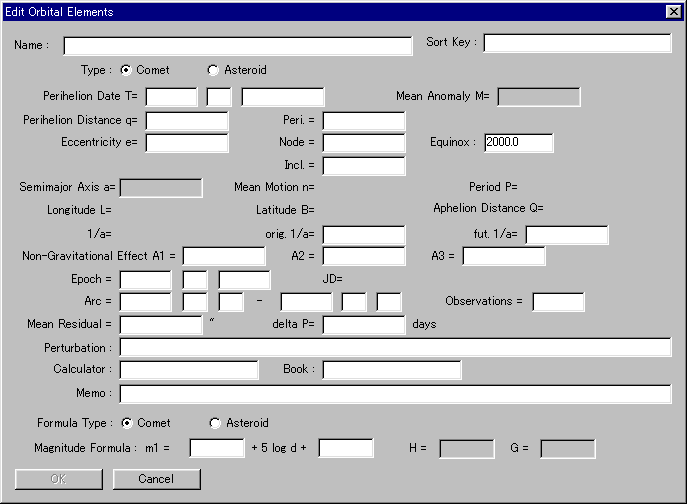This screenshot has height=504, width=687.
Task: Click the Magnitude Formula m1 field
Action: point(217,448)
